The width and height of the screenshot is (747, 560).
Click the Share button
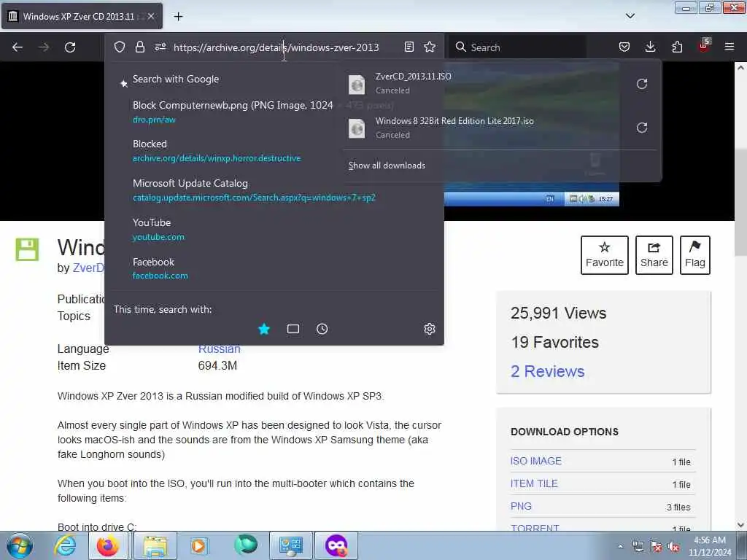point(654,254)
